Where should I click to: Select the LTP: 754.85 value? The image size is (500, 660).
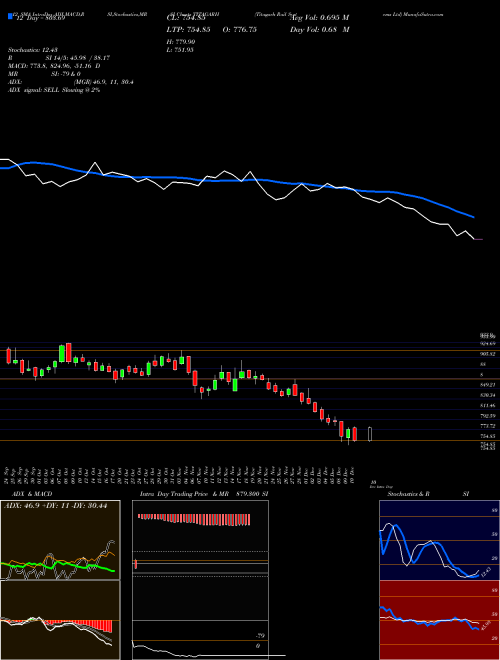pos(189,30)
